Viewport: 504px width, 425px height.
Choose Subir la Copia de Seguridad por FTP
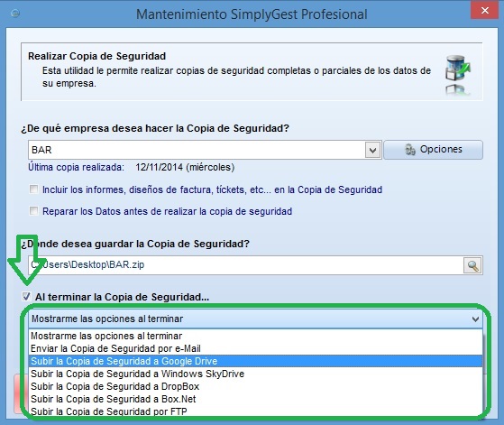255,411
